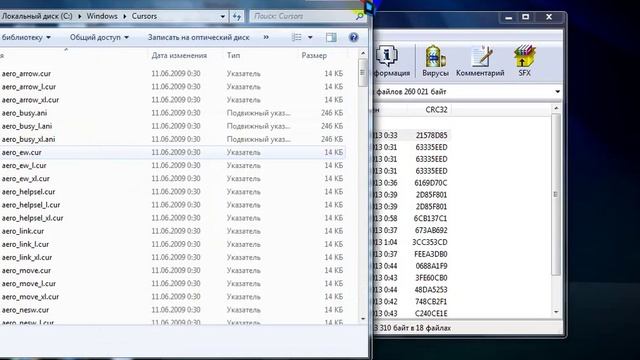Select WinRAR row with CRC32 C240CE1E

click(x=411, y=313)
